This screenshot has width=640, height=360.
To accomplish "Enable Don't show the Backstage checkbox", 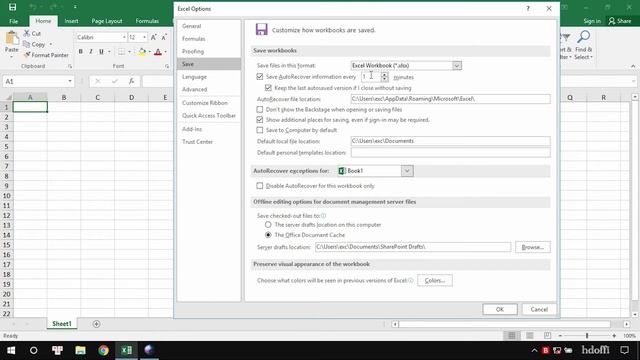I will pyautogui.click(x=260, y=109).
